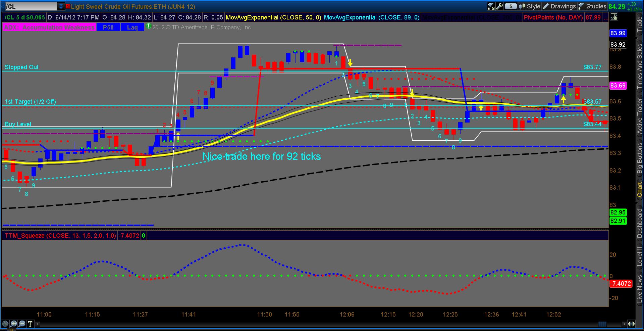This screenshot has height=331, width=644.
Task: Click the 'Buy Level' line label
Action: pos(18,124)
